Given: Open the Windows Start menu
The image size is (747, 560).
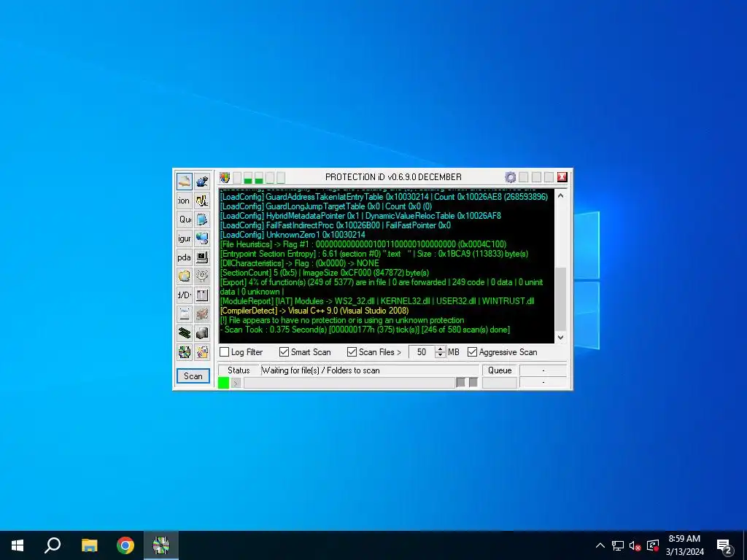Looking at the screenshot, I should [x=18, y=545].
